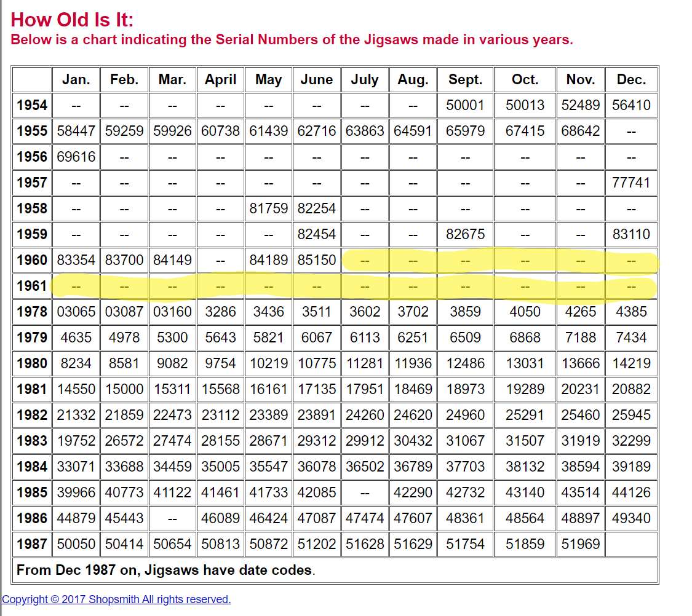692x616 pixels.
Task: Select serial number 4635 in 1979
Action: click(x=76, y=338)
